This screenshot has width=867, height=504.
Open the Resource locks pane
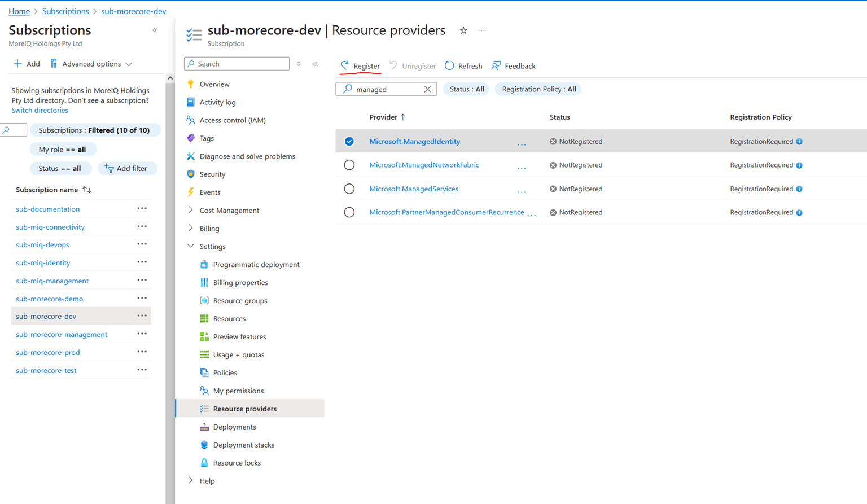pyautogui.click(x=237, y=462)
